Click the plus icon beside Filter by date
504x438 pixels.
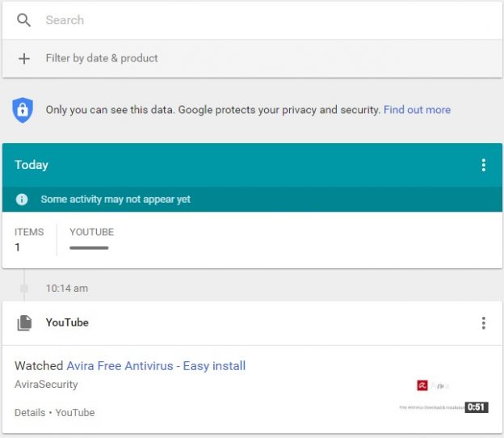point(23,58)
